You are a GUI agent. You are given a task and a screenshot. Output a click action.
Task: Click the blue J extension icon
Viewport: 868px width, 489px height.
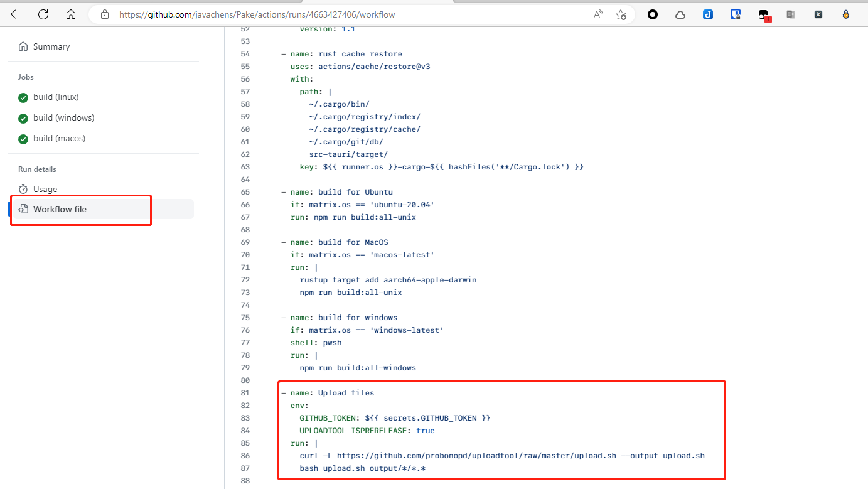(x=708, y=14)
